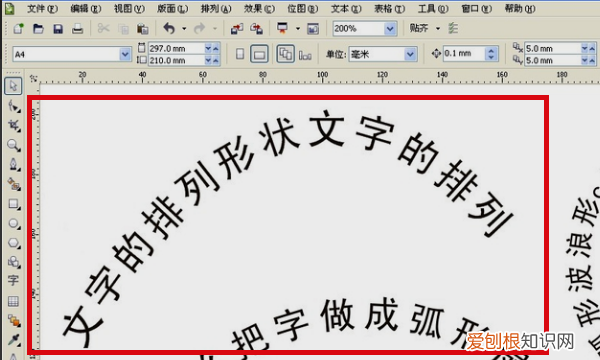Select the Polygon tool

pyautogui.click(x=14, y=243)
